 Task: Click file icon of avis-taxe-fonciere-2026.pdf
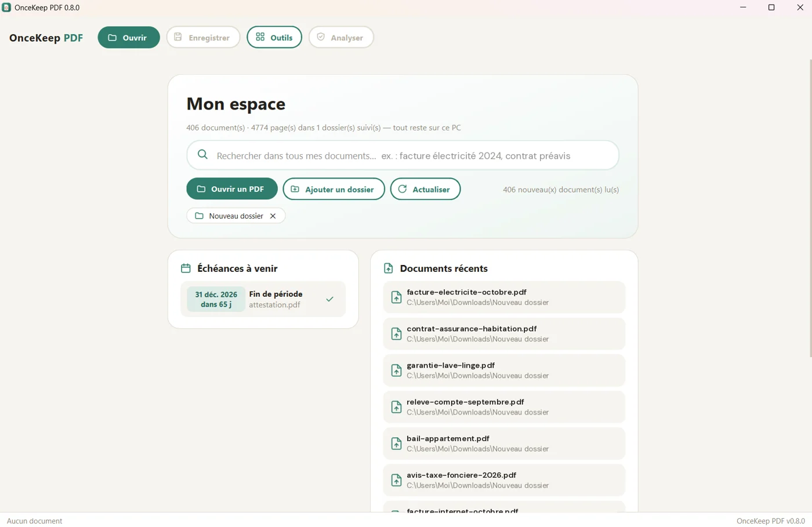(396, 480)
